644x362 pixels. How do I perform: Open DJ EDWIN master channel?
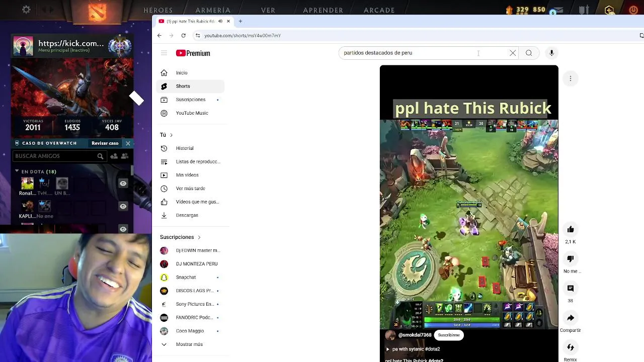(190, 250)
